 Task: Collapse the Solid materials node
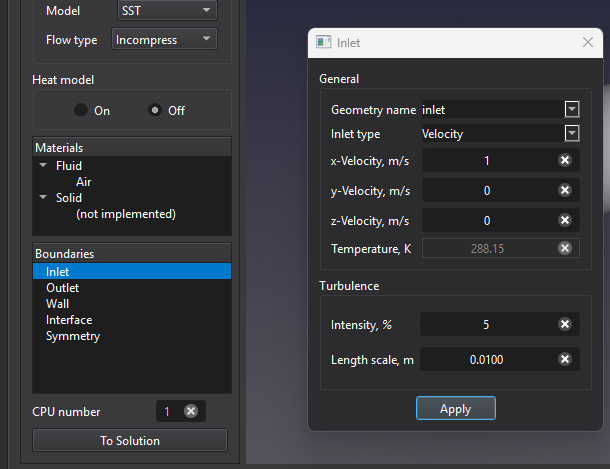point(43,198)
